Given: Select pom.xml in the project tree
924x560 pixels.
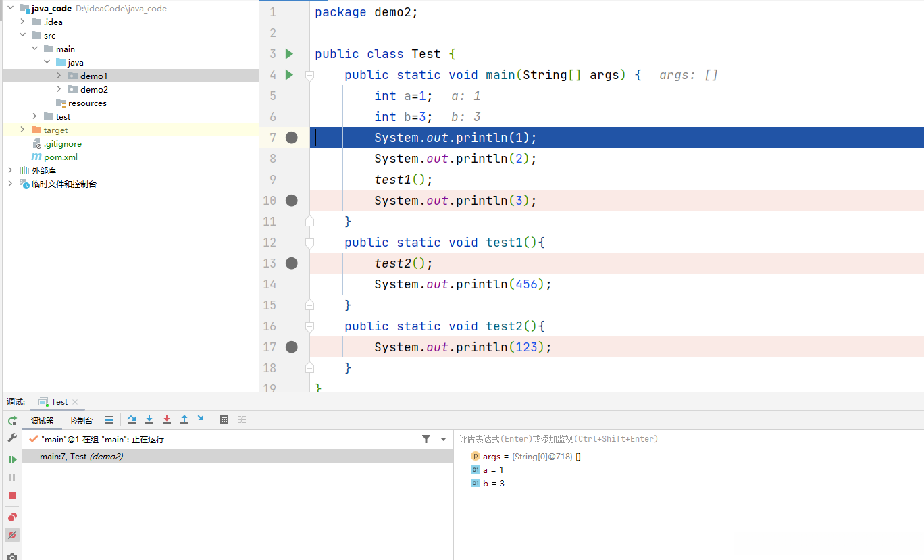Looking at the screenshot, I should [x=60, y=157].
